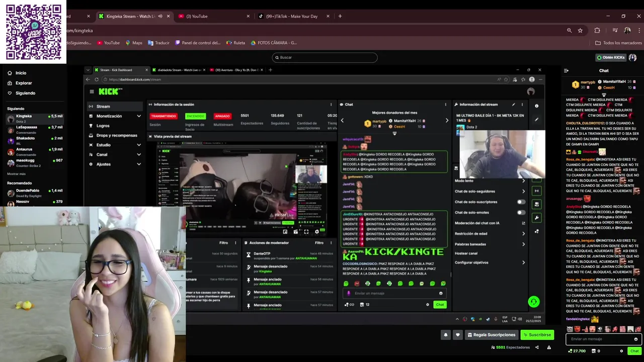
Task: Open the chat shop icon showing 0
Action: 595,351
